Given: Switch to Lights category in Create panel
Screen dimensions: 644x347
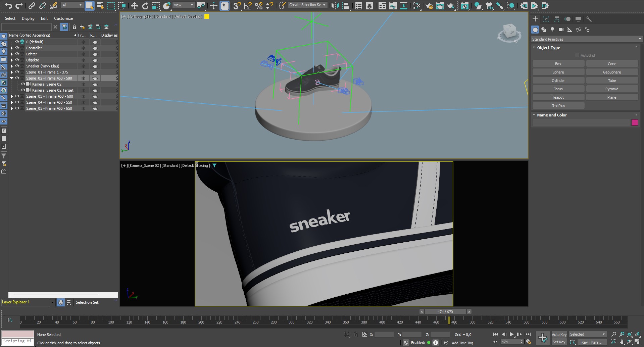Looking at the screenshot, I should [552, 30].
